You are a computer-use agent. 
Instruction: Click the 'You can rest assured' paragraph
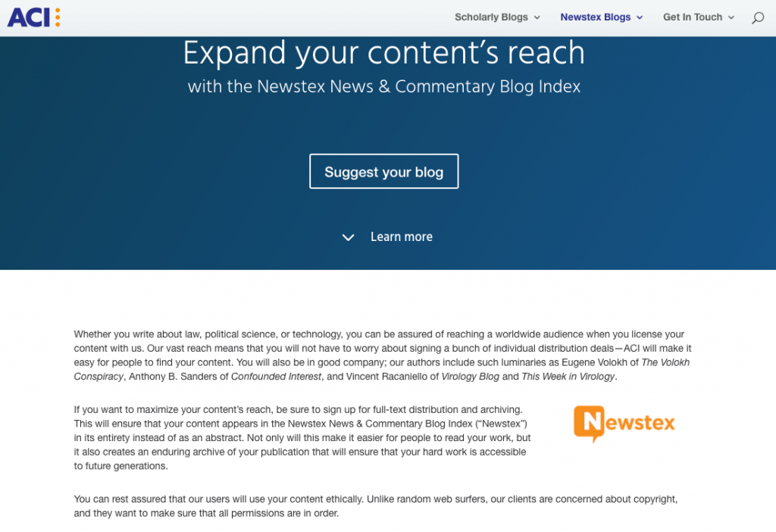click(376, 506)
